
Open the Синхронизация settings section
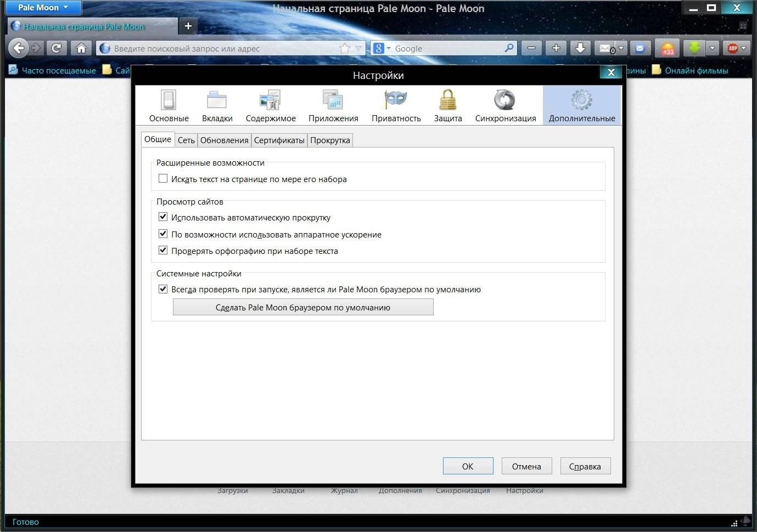506,105
